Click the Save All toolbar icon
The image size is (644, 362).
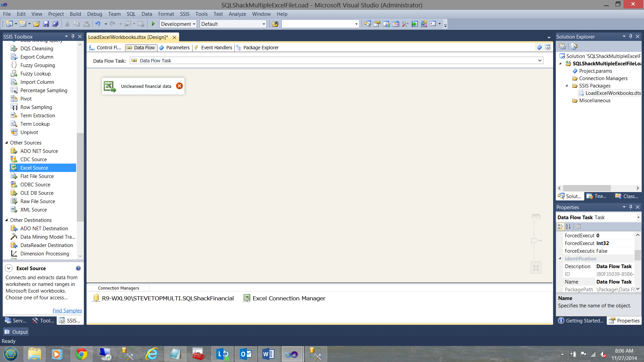click(55, 24)
